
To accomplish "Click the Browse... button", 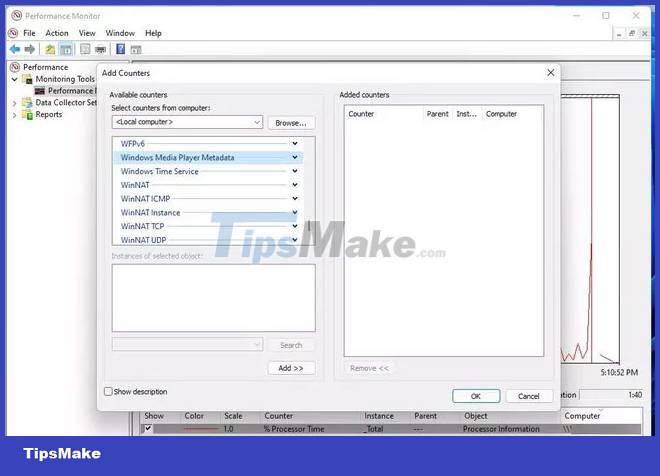I will click(291, 123).
